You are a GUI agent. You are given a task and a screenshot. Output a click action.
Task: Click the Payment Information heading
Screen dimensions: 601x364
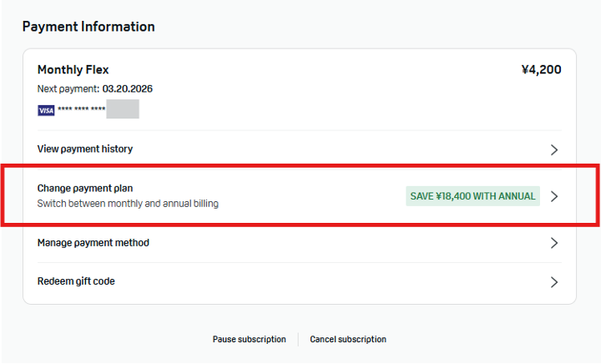click(x=88, y=27)
